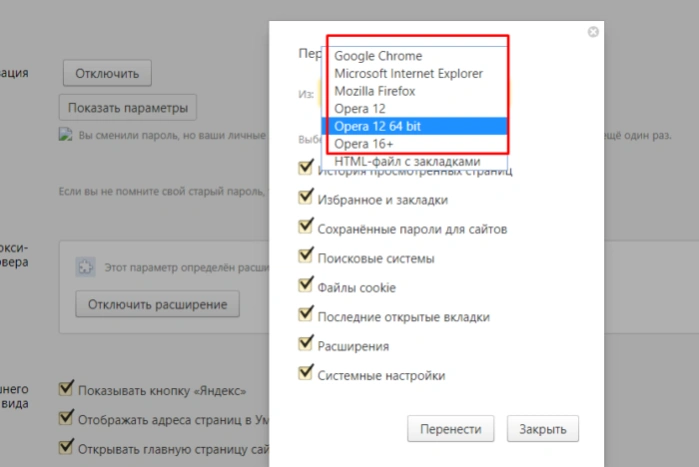Toggle Сохранённые пароли для сайтов checkbox
Viewport: 699px width, 467px height.
click(x=305, y=226)
